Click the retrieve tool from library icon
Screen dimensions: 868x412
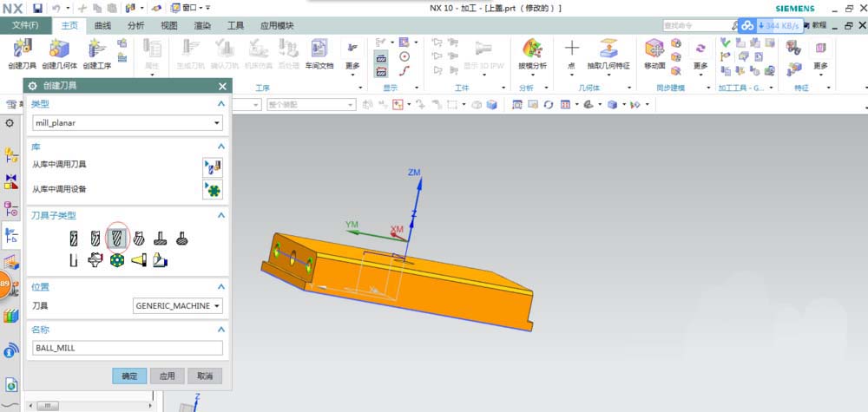(x=212, y=166)
